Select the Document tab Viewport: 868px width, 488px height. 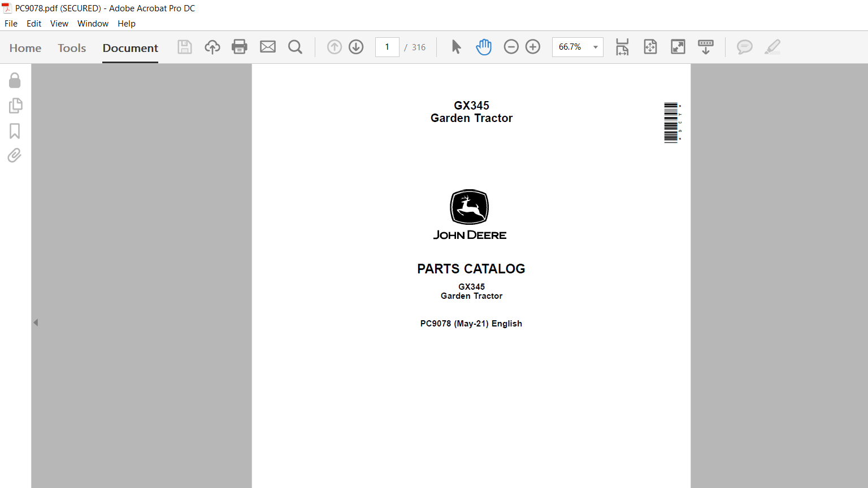tap(130, 48)
